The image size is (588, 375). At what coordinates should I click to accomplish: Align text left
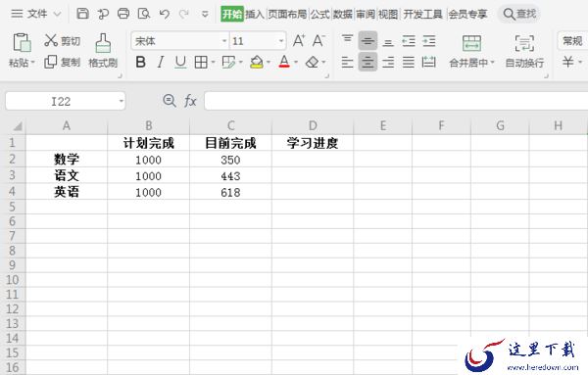click(347, 62)
